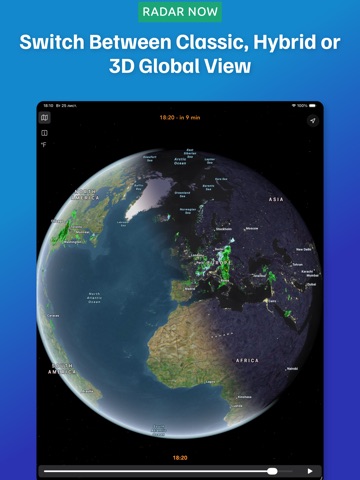Tap the Madrid city label
The height and width of the screenshot is (480, 360).
coord(190,289)
